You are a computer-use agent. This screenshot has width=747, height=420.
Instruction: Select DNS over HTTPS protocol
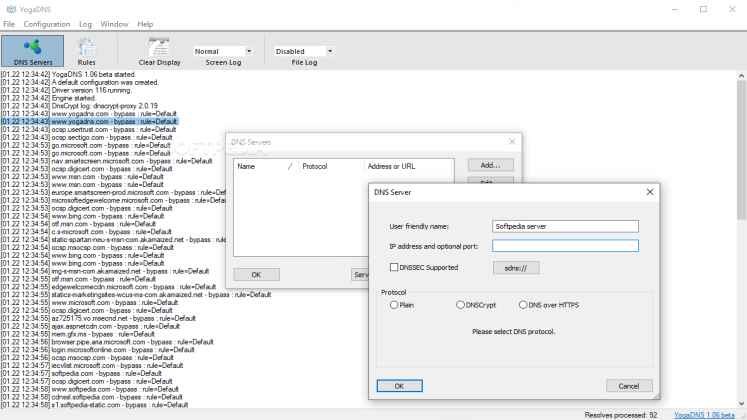(x=522, y=304)
